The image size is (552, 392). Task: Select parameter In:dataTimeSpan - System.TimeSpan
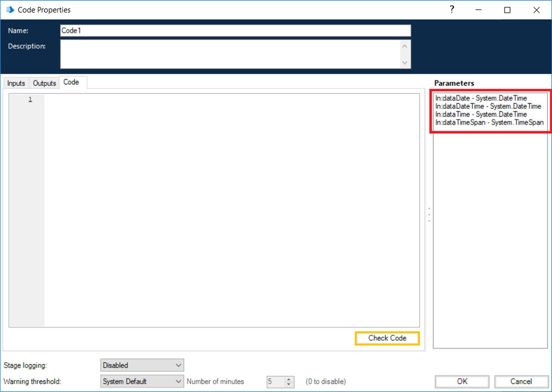(x=490, y=123)
